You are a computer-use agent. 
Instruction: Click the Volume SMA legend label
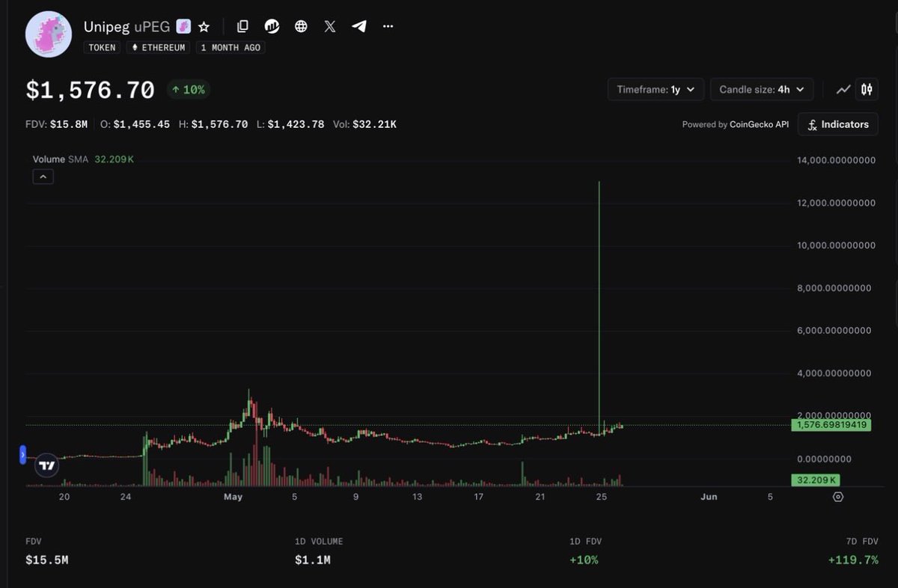pos(61,159)
